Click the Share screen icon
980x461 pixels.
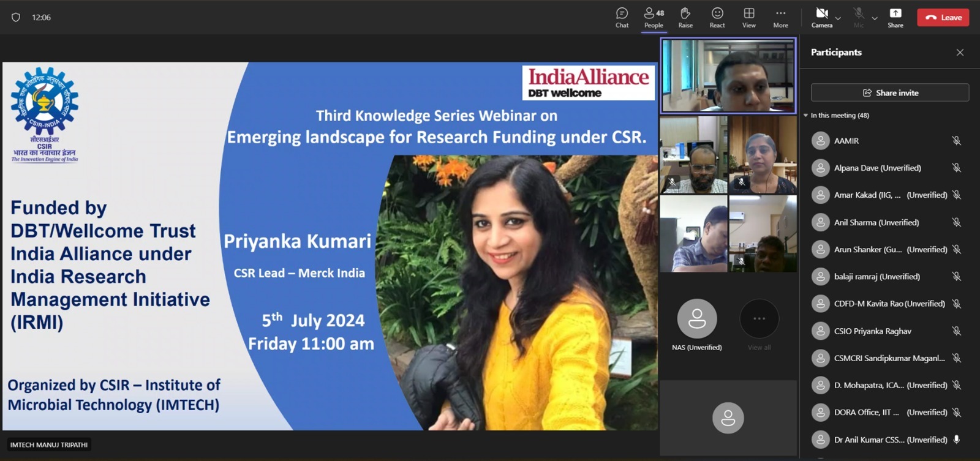coord(895,17)
